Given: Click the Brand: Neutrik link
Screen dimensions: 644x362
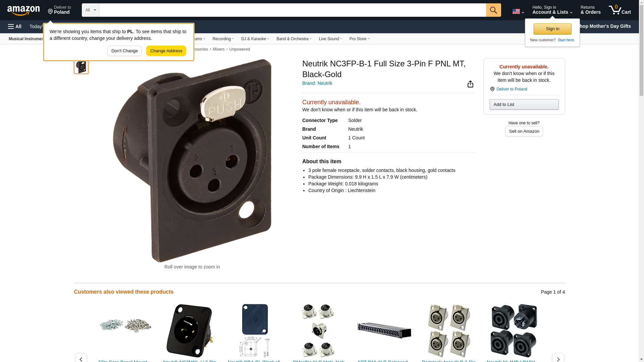Looking at the screenshot, I should coord(317,83).
